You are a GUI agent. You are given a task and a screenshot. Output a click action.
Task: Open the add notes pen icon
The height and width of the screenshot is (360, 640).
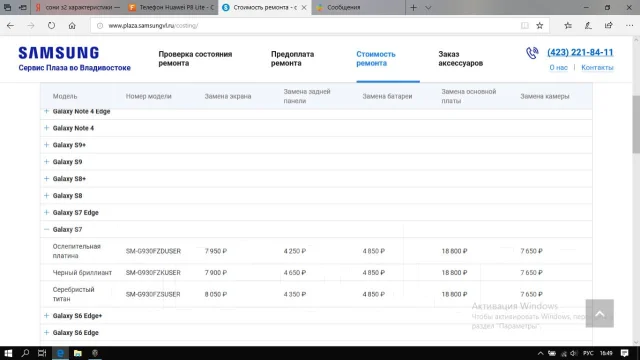click(x=588, y=25)
